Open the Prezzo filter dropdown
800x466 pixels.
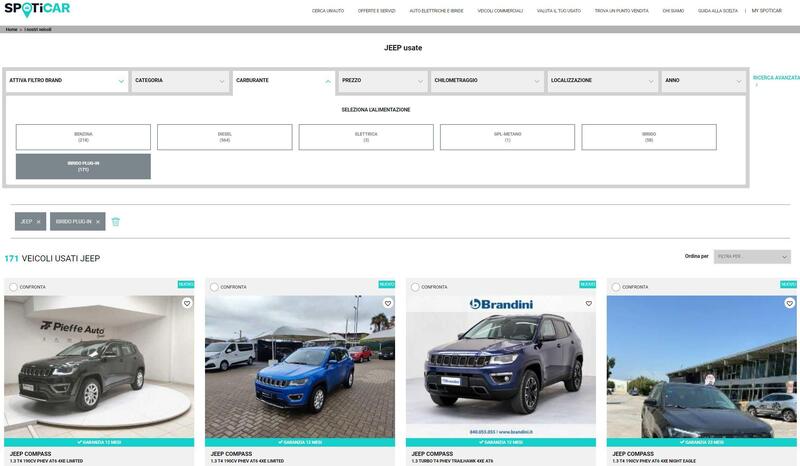point(382,81)
